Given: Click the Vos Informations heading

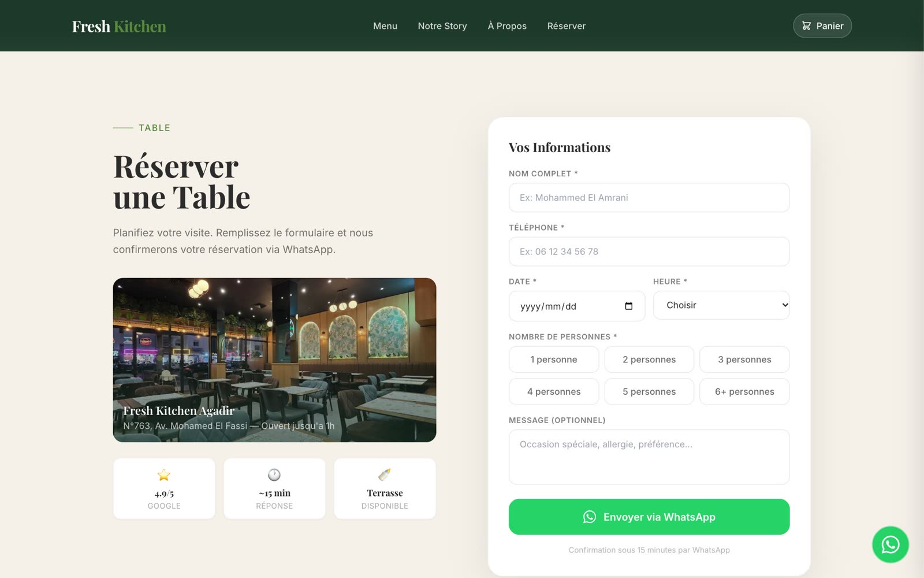Looking at the screenshot, I should click(560, 147).
